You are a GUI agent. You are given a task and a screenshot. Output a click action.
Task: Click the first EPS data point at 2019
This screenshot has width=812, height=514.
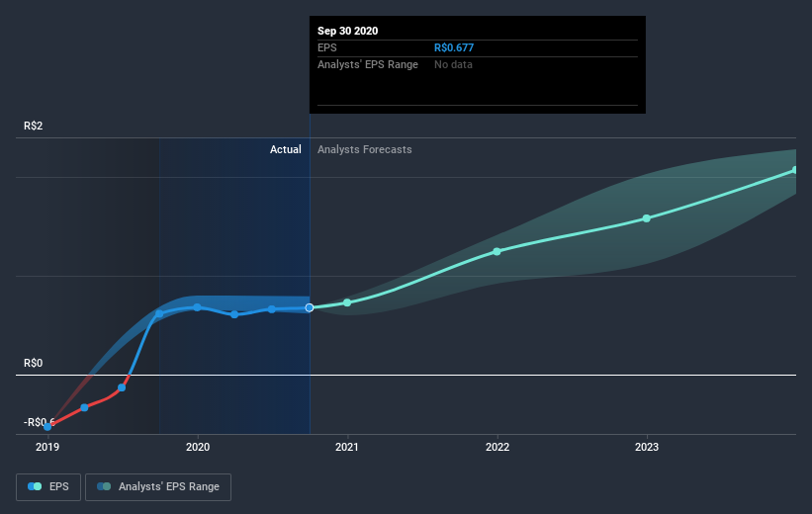coord(47,427)
